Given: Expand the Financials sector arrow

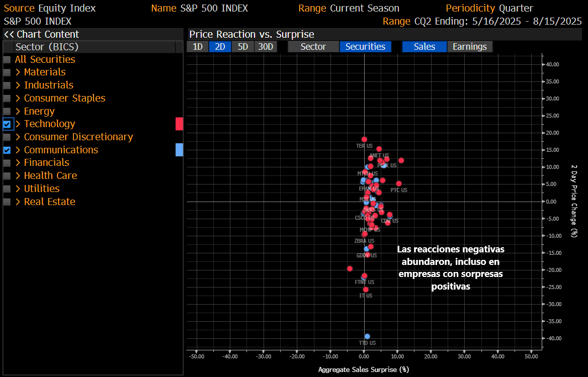Looking at the screenshot, I should pyautogui.click(x=18, y=163).
